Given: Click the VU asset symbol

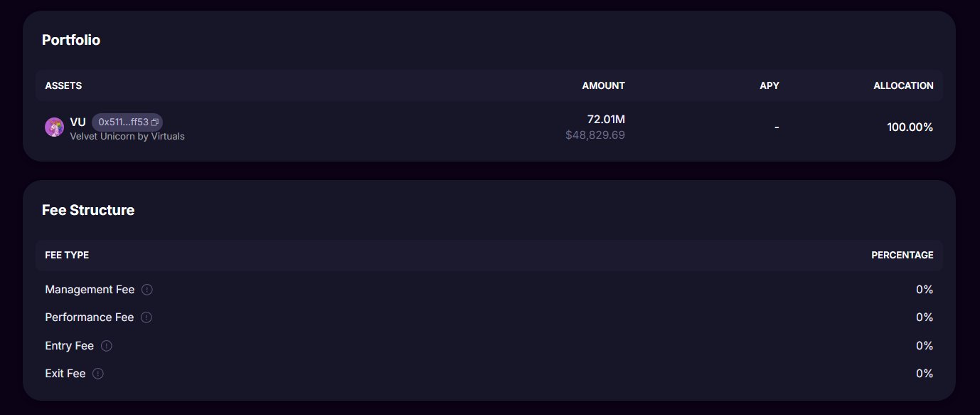Looking at the screenshot, I should pyautogui.click(x=78, y=122).
